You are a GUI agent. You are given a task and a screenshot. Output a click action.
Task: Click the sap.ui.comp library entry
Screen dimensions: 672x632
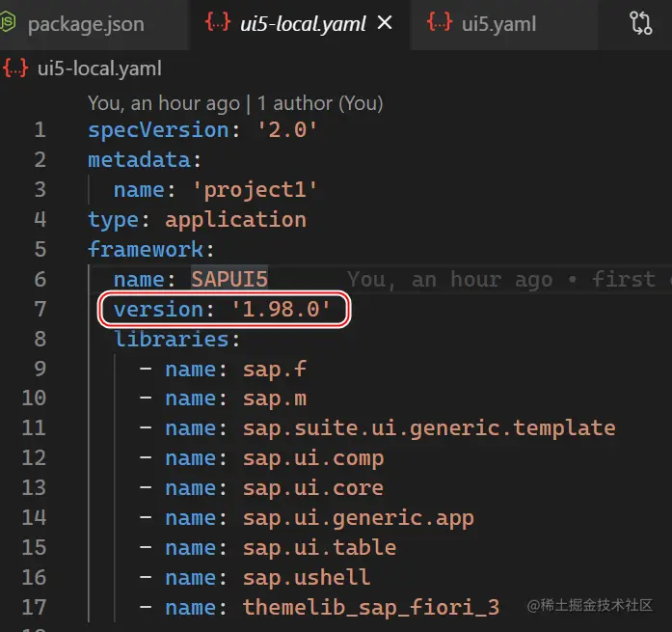click(x=313, y=458)
